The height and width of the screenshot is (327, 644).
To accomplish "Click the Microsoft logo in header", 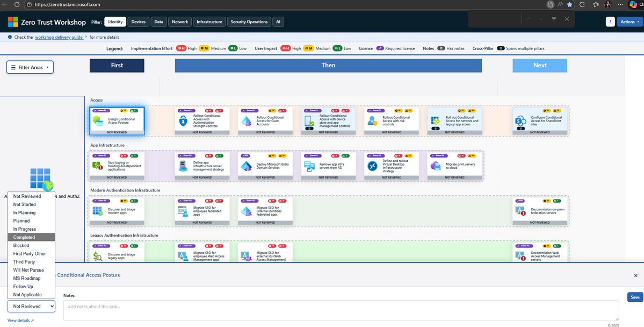I will [x=13, y=22].
